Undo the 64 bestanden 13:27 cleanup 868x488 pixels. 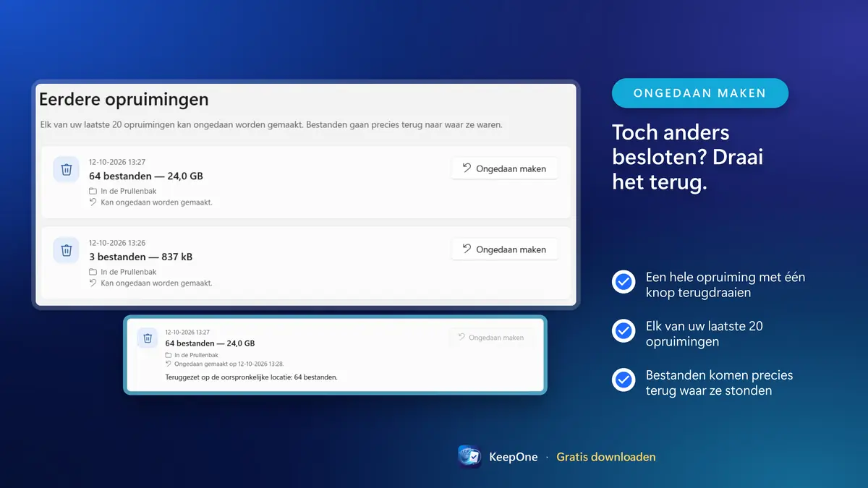click(x=504, y=168)
